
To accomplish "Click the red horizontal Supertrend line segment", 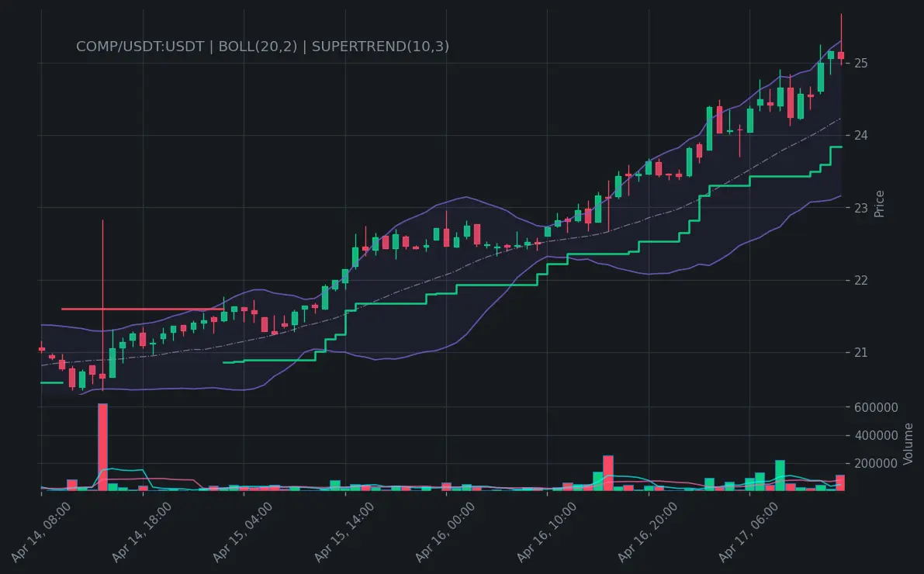I will pos(143,309).
